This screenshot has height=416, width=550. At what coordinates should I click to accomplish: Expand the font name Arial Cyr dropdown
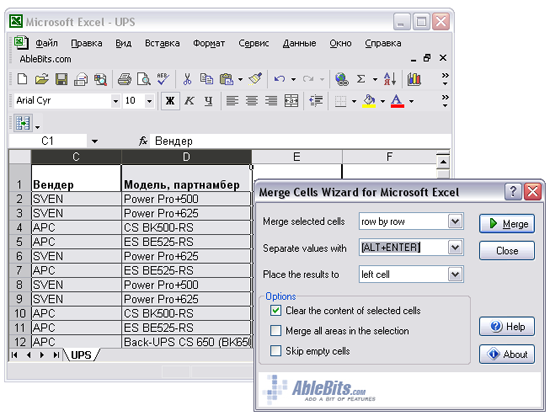(115, 101)
